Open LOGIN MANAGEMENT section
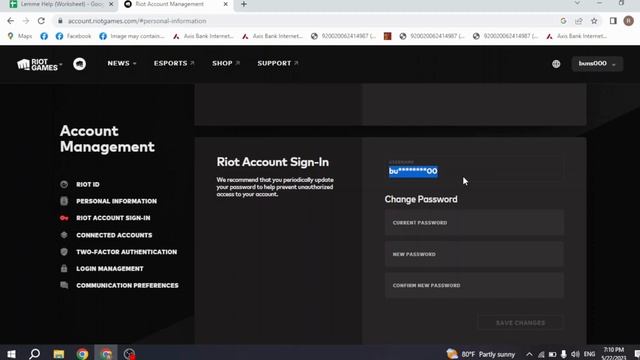 click(110, 269)
